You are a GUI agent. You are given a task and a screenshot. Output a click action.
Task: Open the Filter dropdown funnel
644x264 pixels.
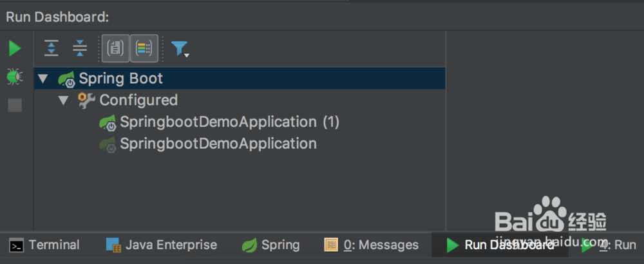(x=180, y=48)
